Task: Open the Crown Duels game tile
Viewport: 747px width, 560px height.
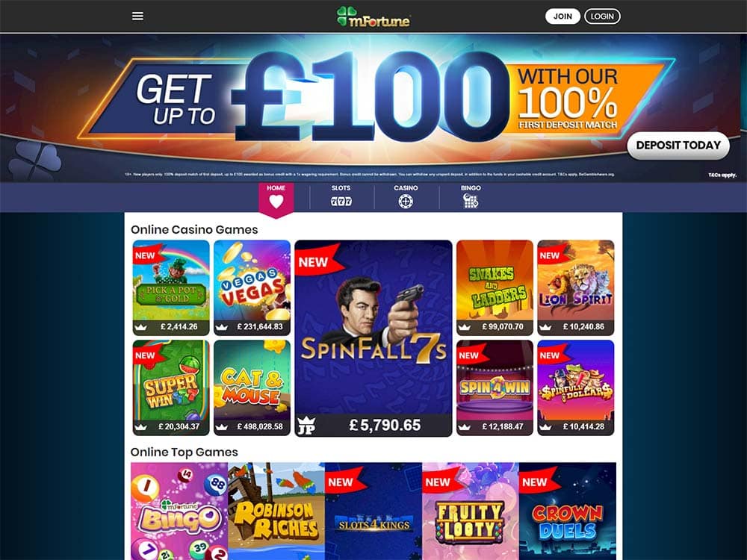Action: [x=568, y=511]
